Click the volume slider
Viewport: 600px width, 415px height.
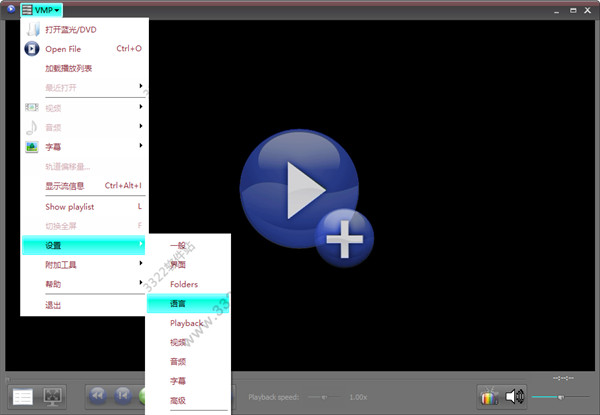(560, 397)
